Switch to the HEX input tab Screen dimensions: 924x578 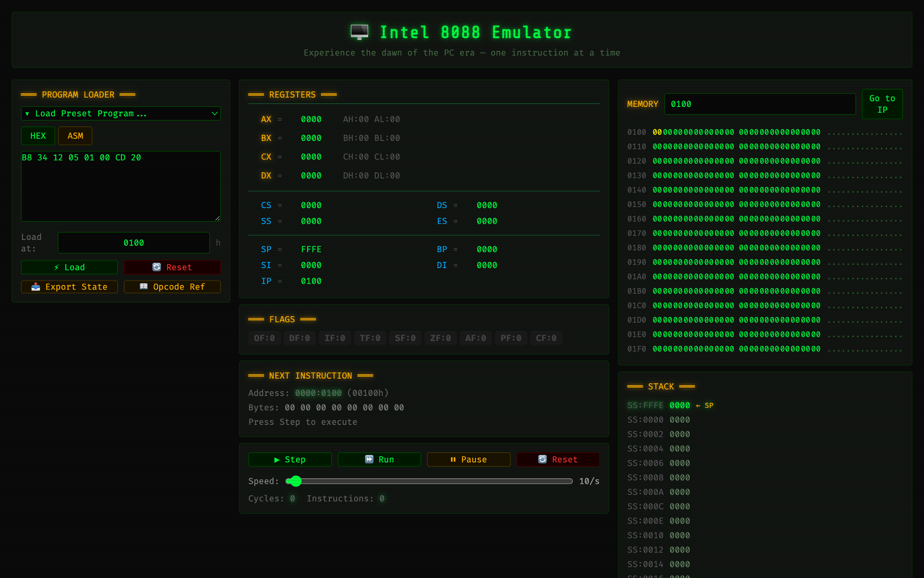[x=38, y=136]
